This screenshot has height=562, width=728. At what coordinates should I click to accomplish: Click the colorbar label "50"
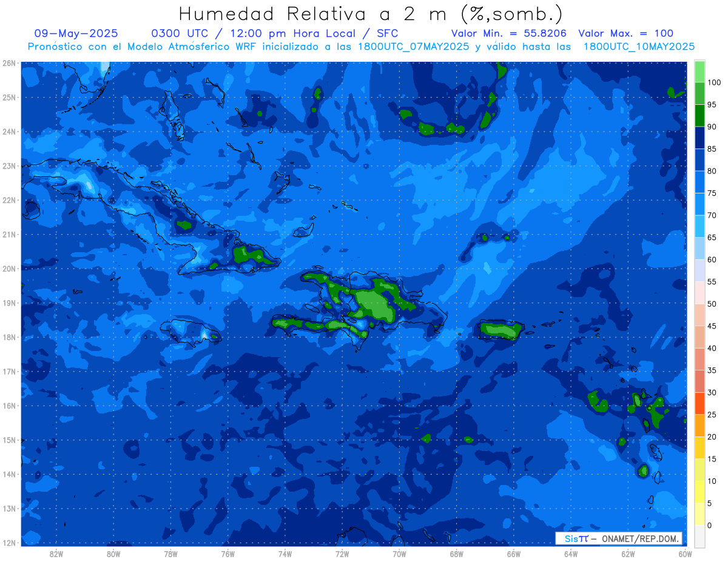click(712, 304)
